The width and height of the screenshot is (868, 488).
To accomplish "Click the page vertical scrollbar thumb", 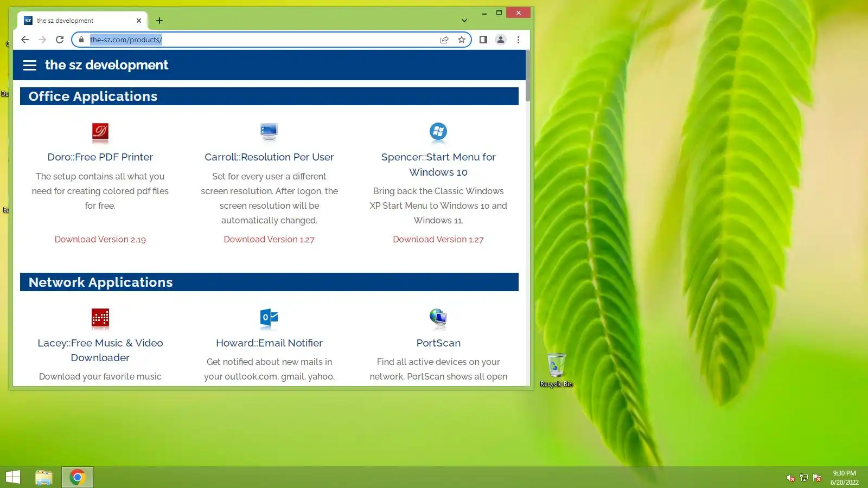I will 528,76.
